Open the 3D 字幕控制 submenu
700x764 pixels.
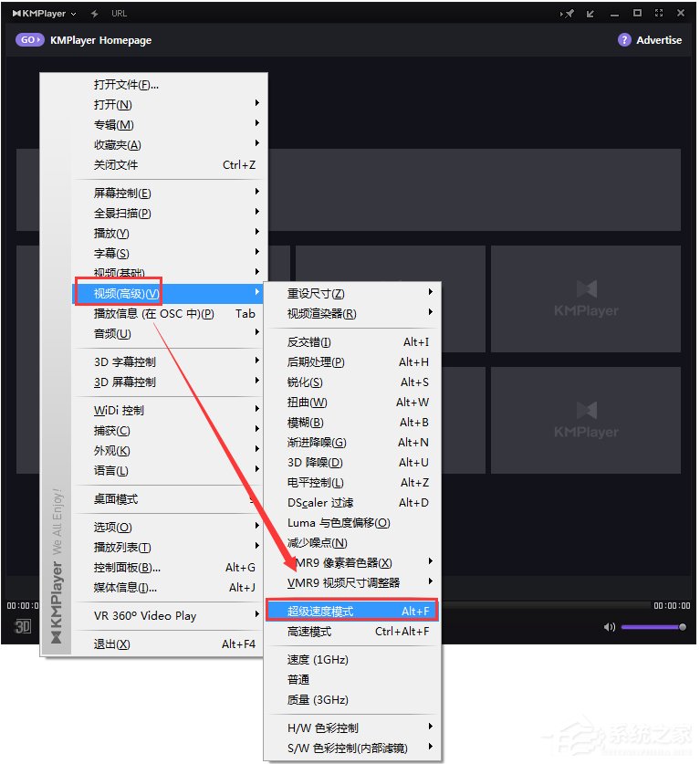click(168, 362)
